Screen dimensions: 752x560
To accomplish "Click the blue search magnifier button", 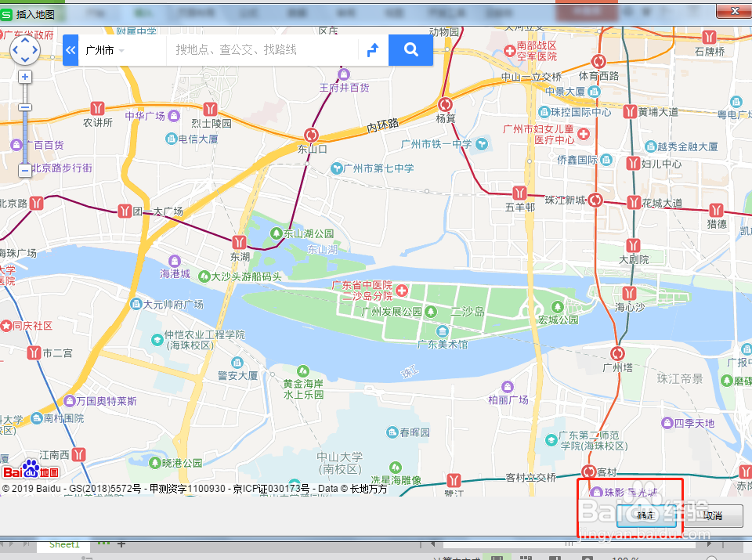I will tap(410, 50).
